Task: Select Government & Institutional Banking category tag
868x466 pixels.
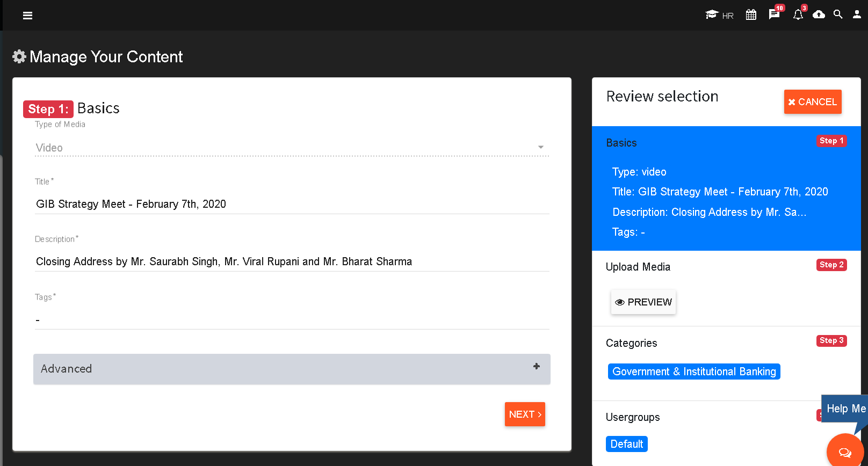Action: pyautogui.click(x=694, y=372)
